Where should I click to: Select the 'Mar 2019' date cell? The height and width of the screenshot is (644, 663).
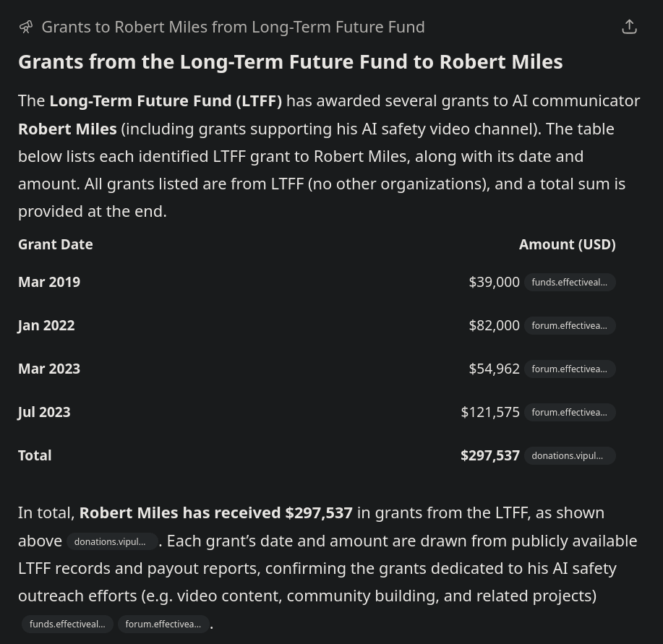point(49,282)
